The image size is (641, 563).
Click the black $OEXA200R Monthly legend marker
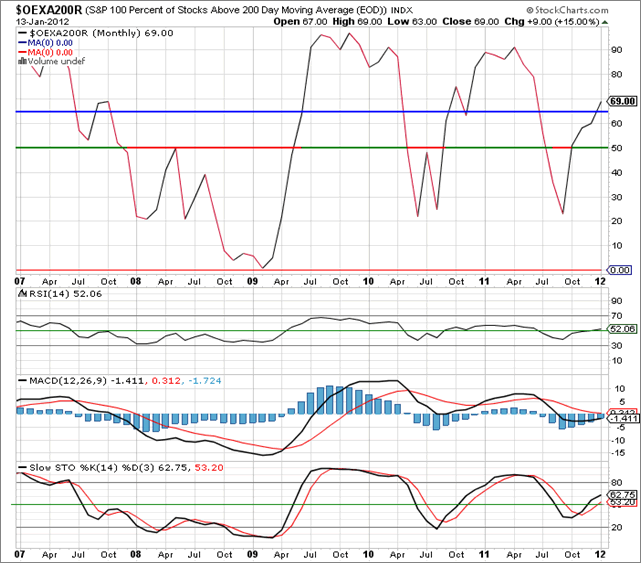point(23,32)
